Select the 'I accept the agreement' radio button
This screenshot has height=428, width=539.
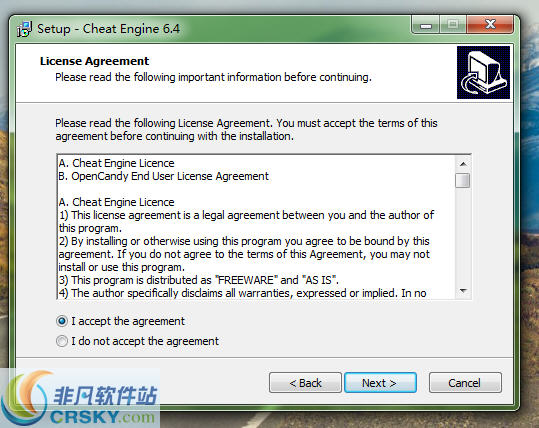(x=62, y=321)
